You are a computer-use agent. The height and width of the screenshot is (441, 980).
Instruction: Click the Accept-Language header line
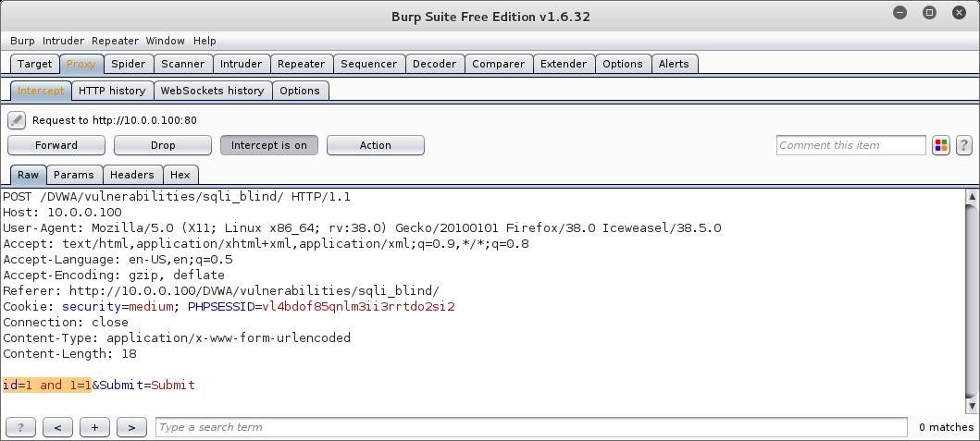point(118,259)
